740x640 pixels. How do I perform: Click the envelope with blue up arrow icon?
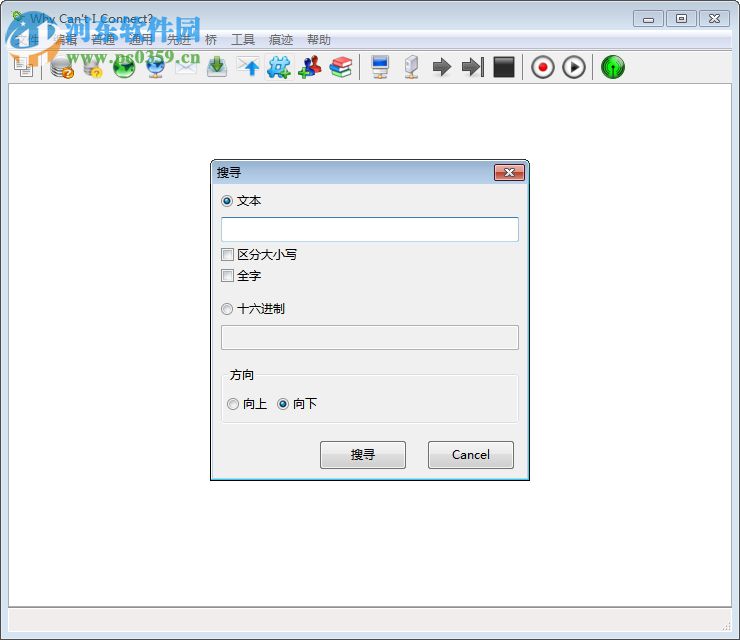248,67
